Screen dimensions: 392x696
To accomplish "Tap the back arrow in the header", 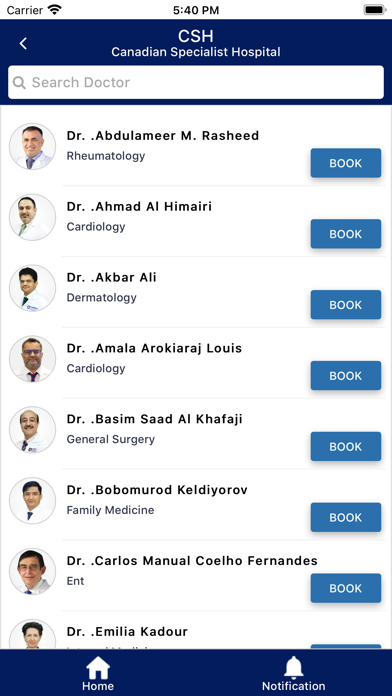I will [23, 44].
